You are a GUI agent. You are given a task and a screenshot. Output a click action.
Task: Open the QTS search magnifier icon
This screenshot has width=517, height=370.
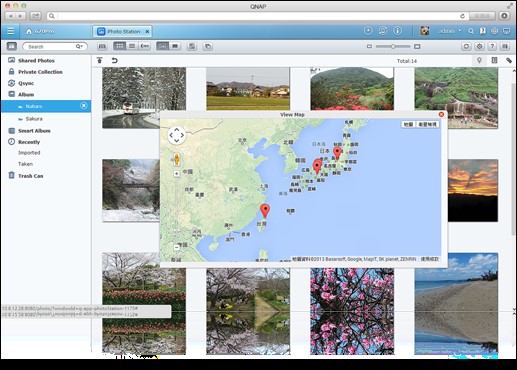coord(471,31)
